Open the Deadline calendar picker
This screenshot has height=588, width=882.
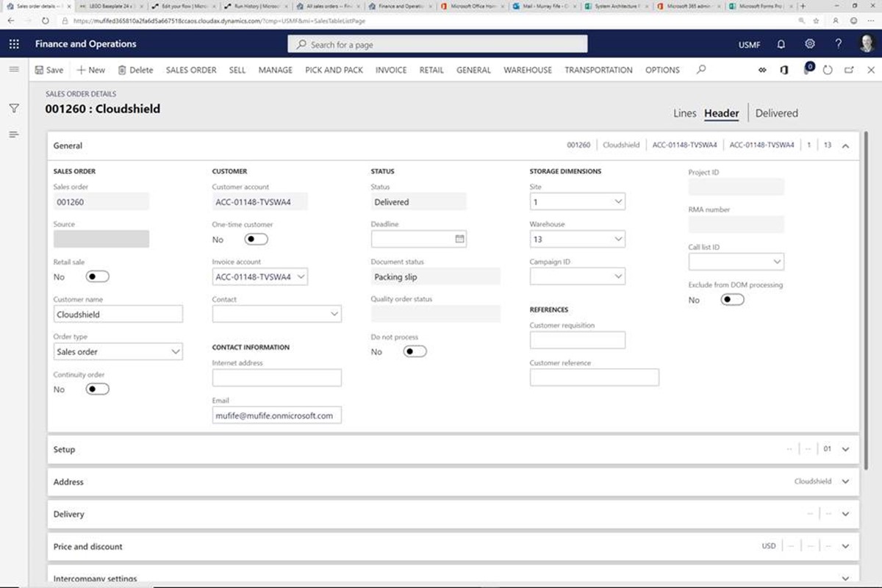click(459, 239)
